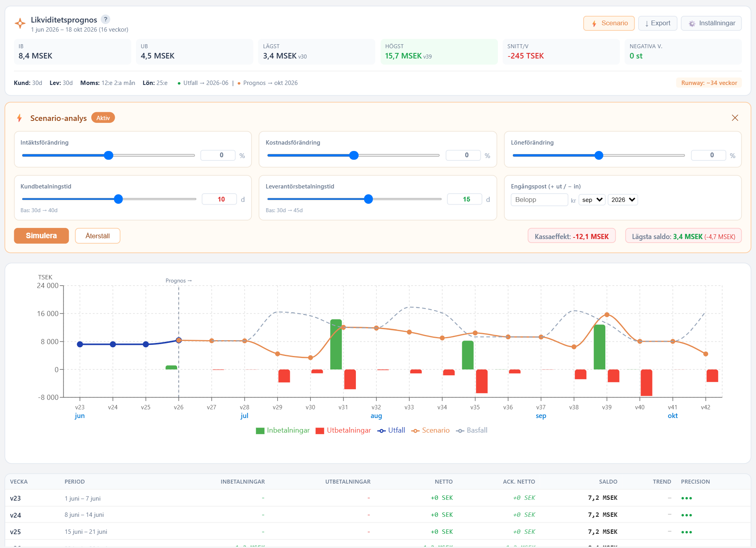Hide the Basfall line via legend
The height and width of the screenshot is (548, 756).
click(x=472, y=430)
